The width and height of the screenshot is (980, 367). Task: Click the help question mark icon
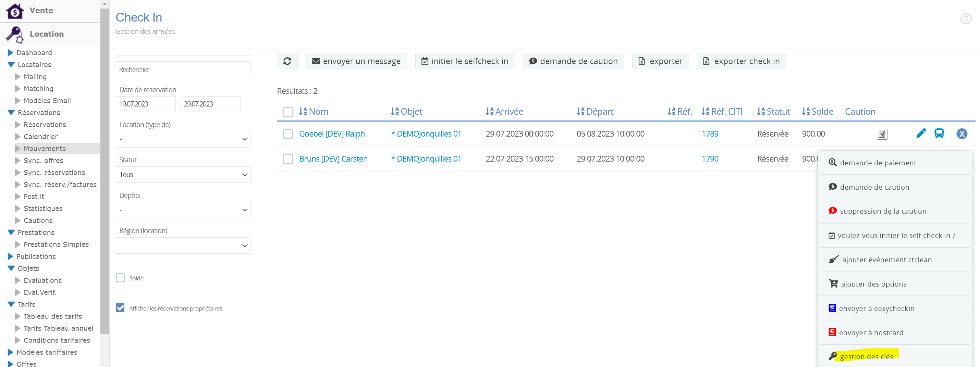click(x=966, y=18)
